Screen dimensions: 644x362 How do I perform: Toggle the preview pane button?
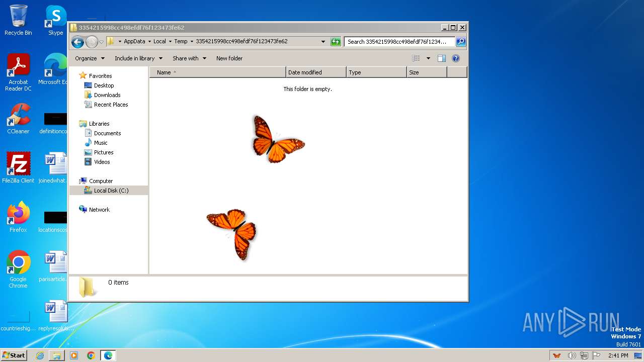(442, 58)
